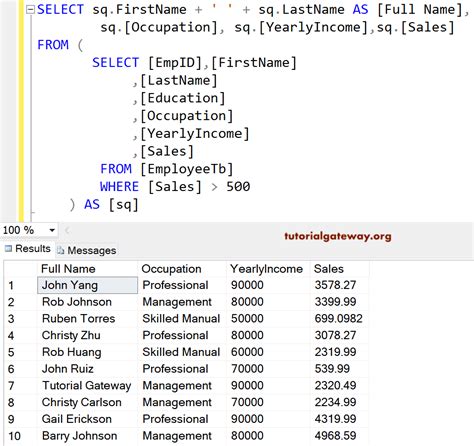
Task: Select row header number 10
Action: (x=21, y=436)
